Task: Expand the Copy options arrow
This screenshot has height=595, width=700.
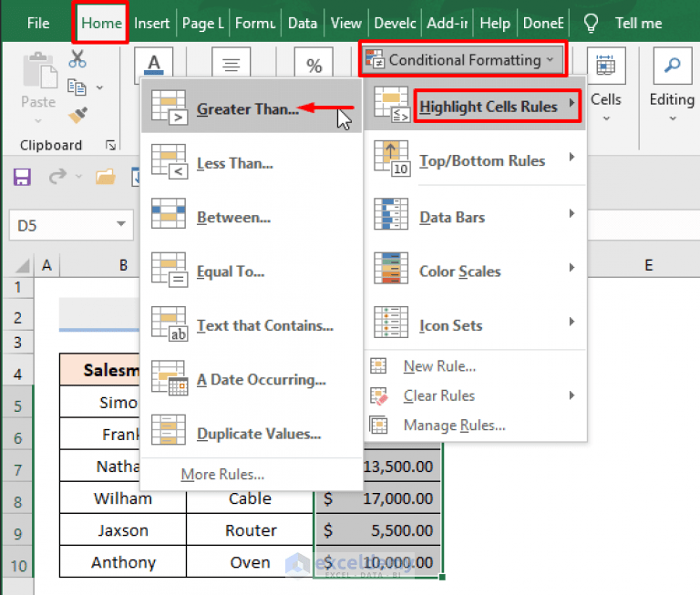Action: pos(99,87)
